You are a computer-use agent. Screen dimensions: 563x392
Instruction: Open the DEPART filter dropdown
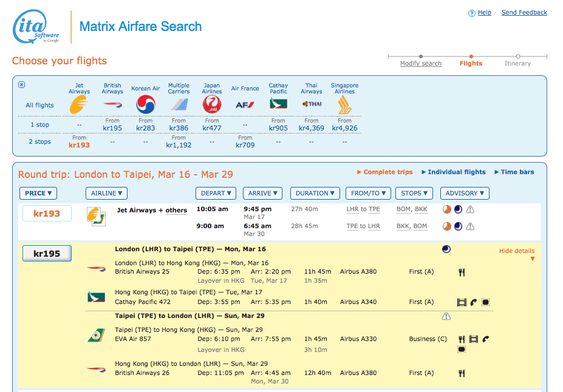tap(216, 194)
